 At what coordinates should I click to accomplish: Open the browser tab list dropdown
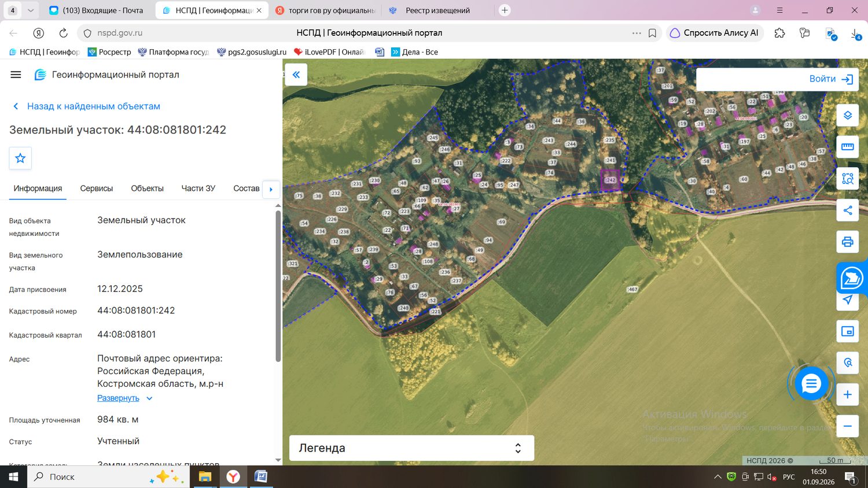pyautogui.click(x=31, y=10)
